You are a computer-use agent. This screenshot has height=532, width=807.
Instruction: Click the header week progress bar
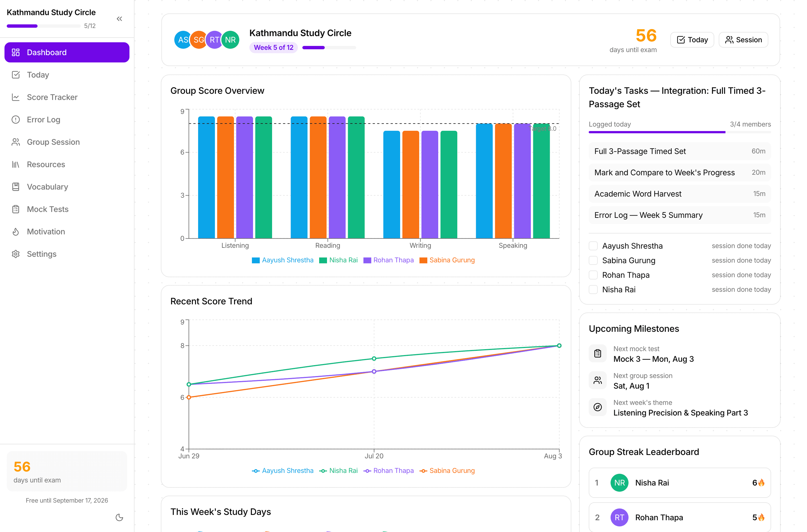(329, 48)
